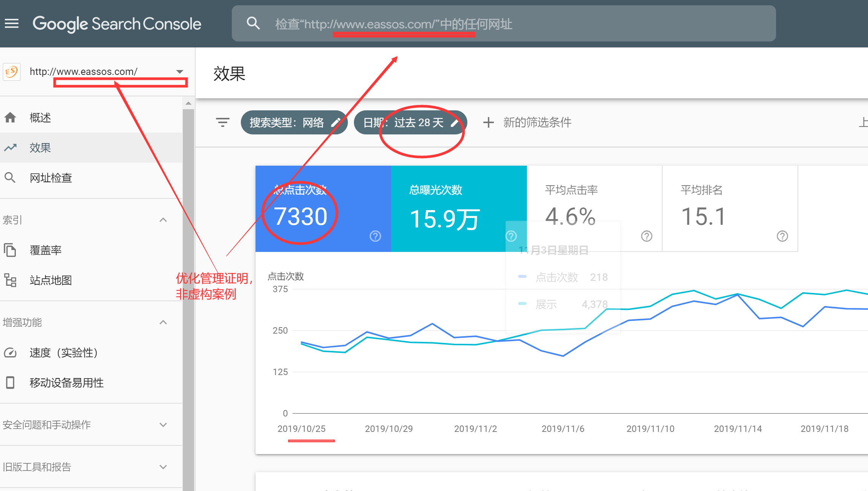Open 速度（实验性）report
Screen dimensions: 868x491
click(x=91, y=352)
